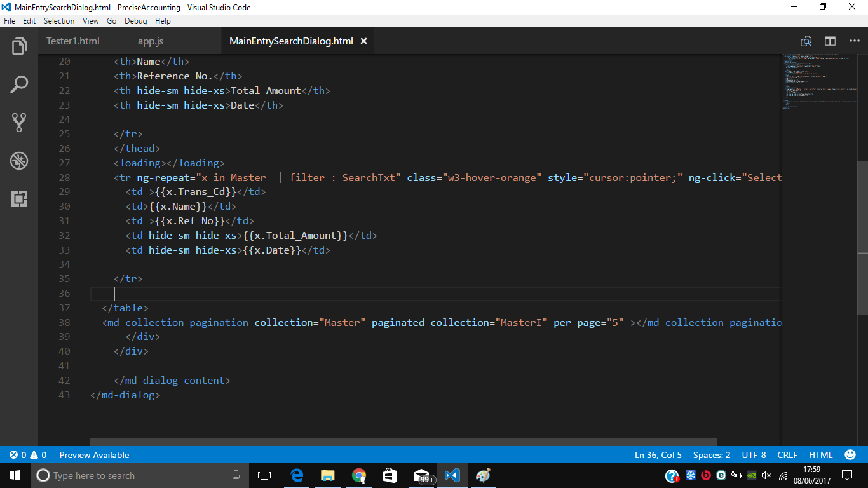
Task: Launch Google Chrome from the taskbar
Action: point(358,475)
